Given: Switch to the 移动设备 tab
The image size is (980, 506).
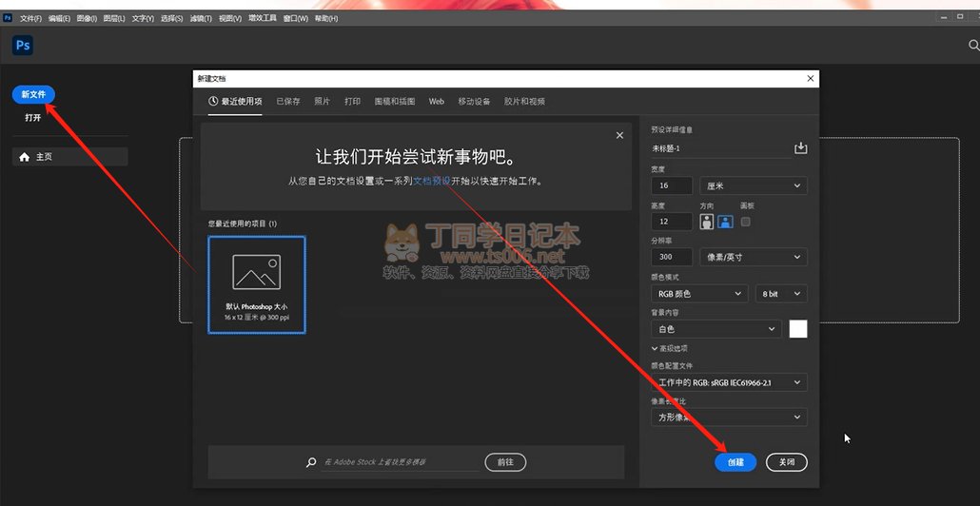Looking at the screenshot, I should (474, 101).
